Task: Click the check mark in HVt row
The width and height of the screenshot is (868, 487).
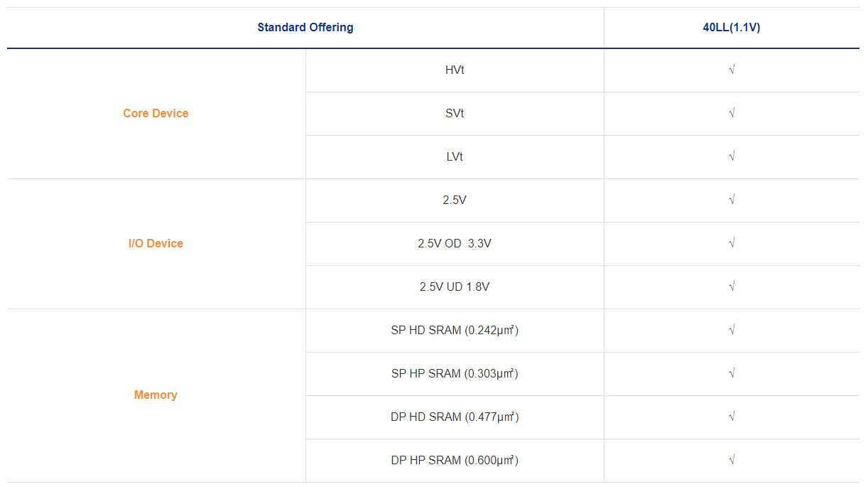Action: 732,70
